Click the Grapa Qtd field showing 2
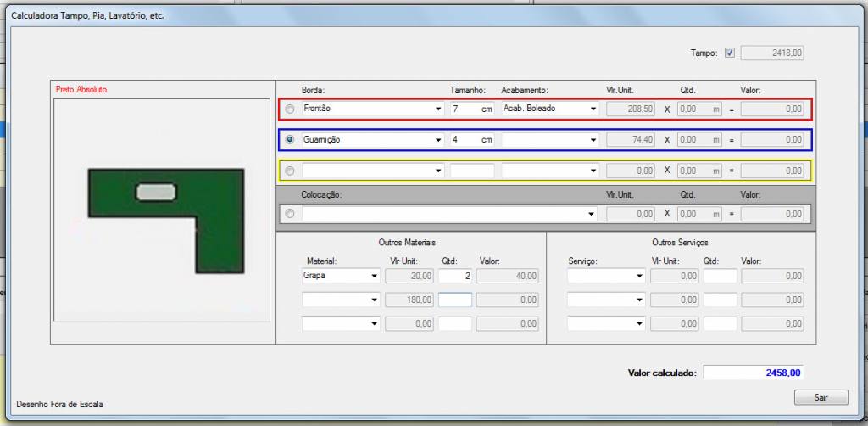The height and width of the screenshot is (426, 868). pos(455,276)
